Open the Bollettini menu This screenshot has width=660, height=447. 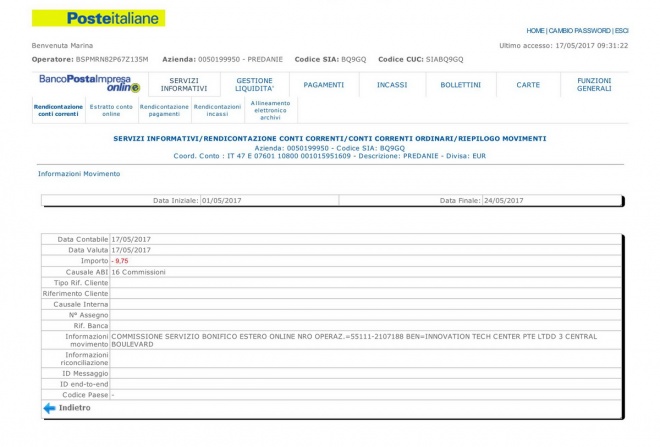click(460, 85)
